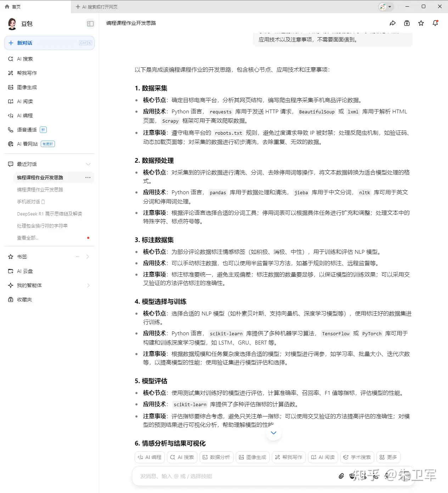Click the PyTorch code snippet

(372, 334)
